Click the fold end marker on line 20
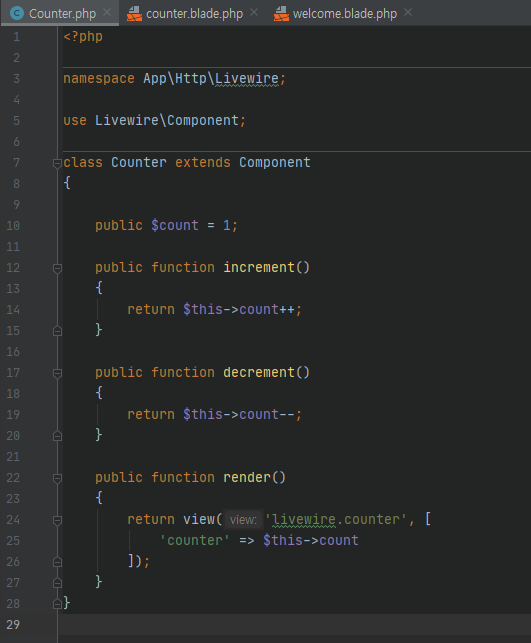 [57, 436]
